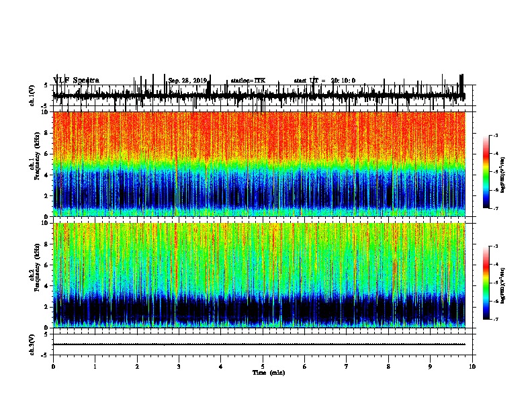Image resolution: width=532 pixels, height=411 pixels.
Task: Click time axis tick label "7"
Action: (x=347, y=367)
